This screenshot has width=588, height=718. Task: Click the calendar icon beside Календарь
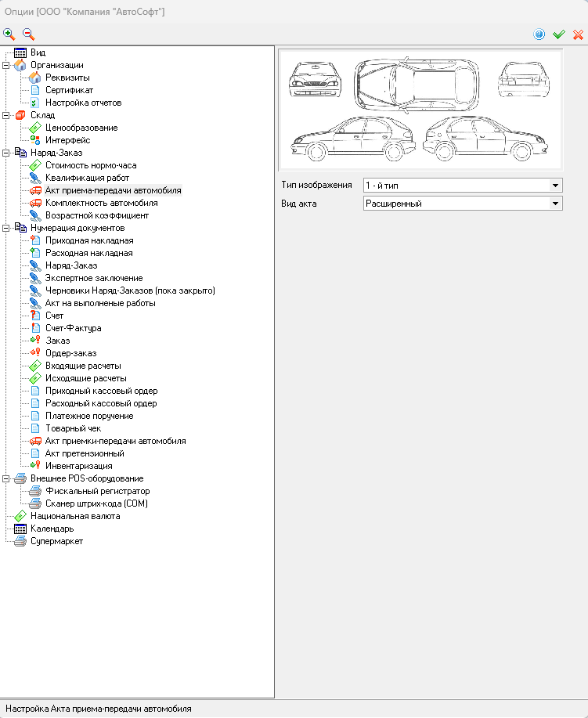20,529
